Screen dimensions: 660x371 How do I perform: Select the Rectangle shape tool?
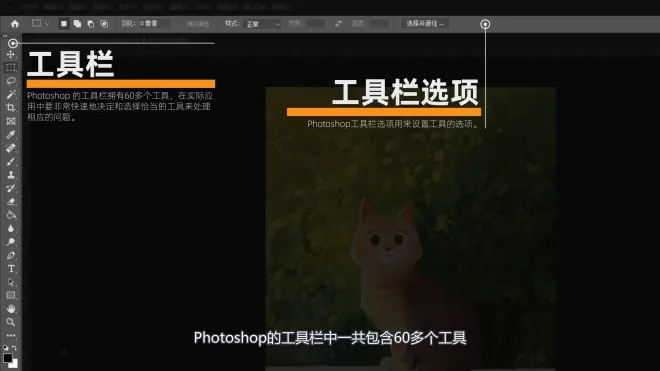pos(11,295)
